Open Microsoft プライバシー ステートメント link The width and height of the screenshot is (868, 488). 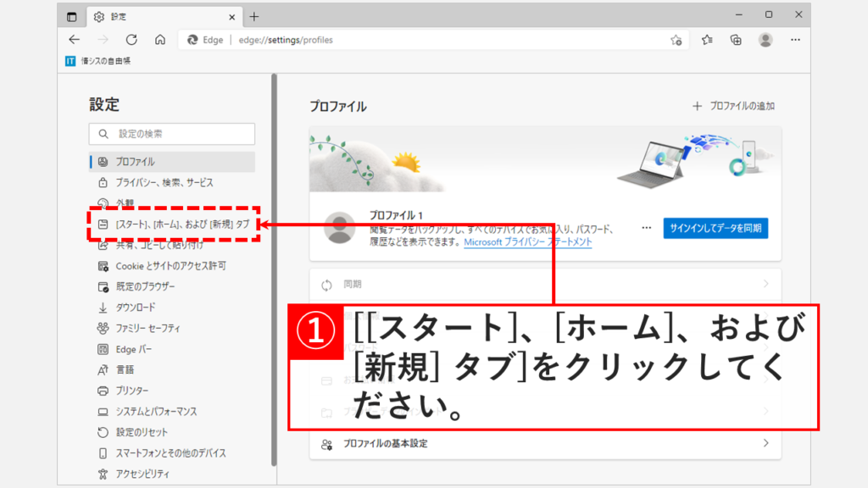tap(528, 242)
